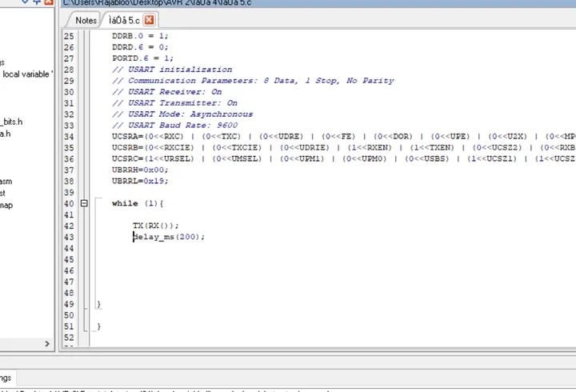Select the _bits.h header in the tree
576x392 pixels.
[12, 122]
